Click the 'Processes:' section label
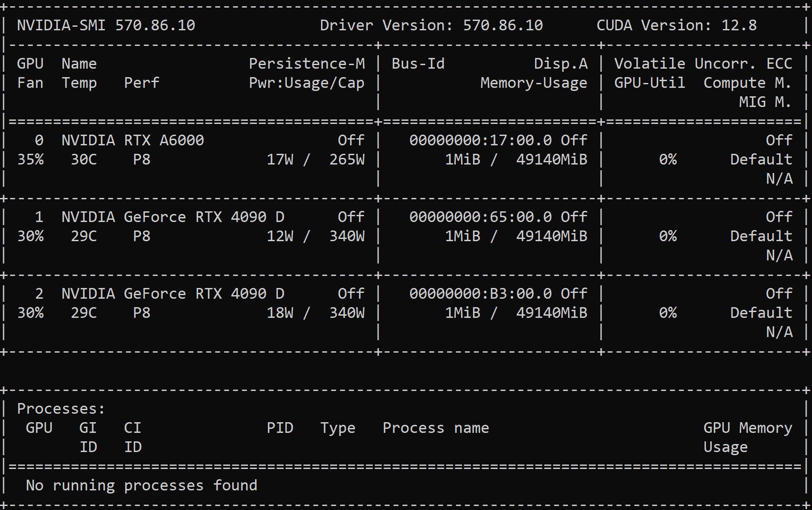This screenshot has height=510, width=812. click(x=62, y=408)
